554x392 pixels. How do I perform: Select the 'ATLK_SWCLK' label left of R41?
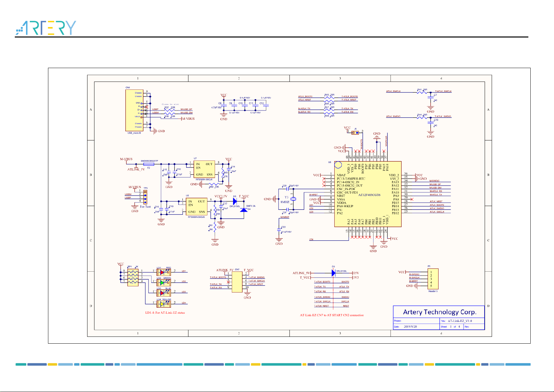tap(393, 91)
